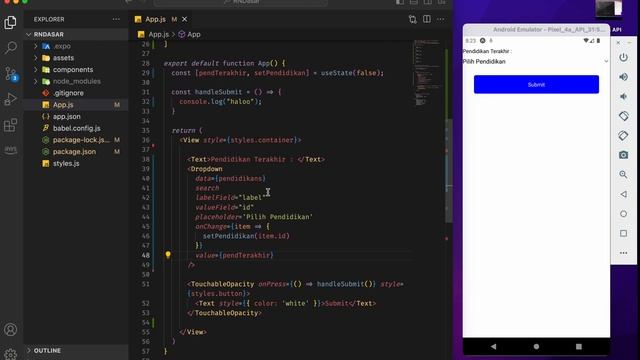Click the EXPLORER panel title
Image resolution: width=640 pixels, height=360 pixels.
point(49,19)
